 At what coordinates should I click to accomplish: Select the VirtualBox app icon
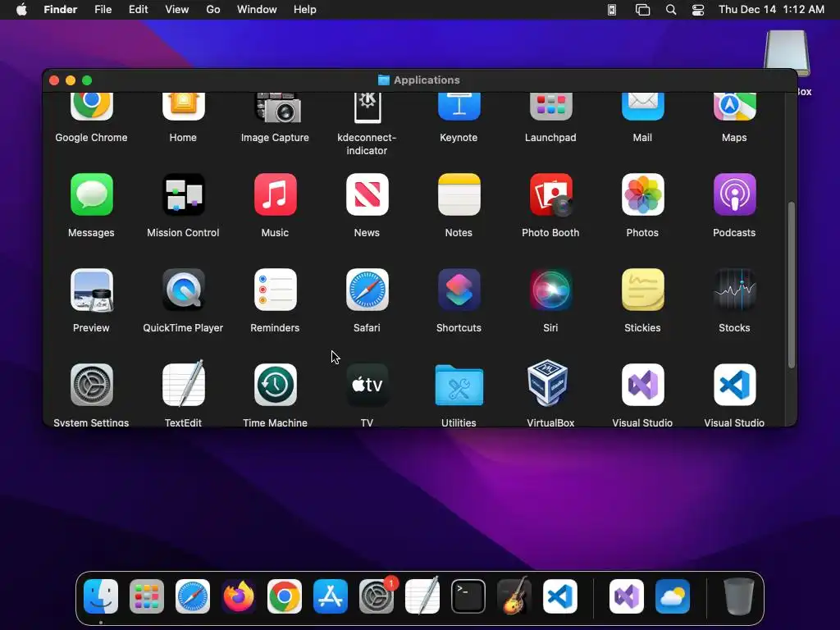(547, 383)
